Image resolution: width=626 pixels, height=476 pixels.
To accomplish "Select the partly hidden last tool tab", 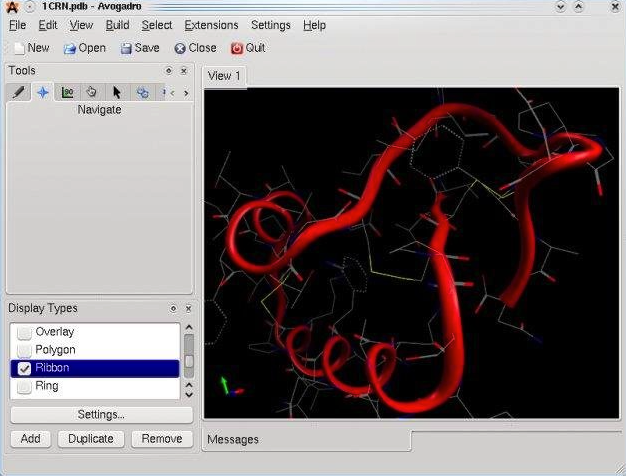I will point(161,92).
